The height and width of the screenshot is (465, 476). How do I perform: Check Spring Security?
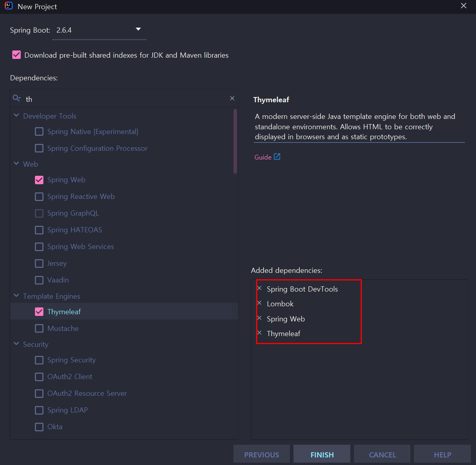[x=39, y=360]
